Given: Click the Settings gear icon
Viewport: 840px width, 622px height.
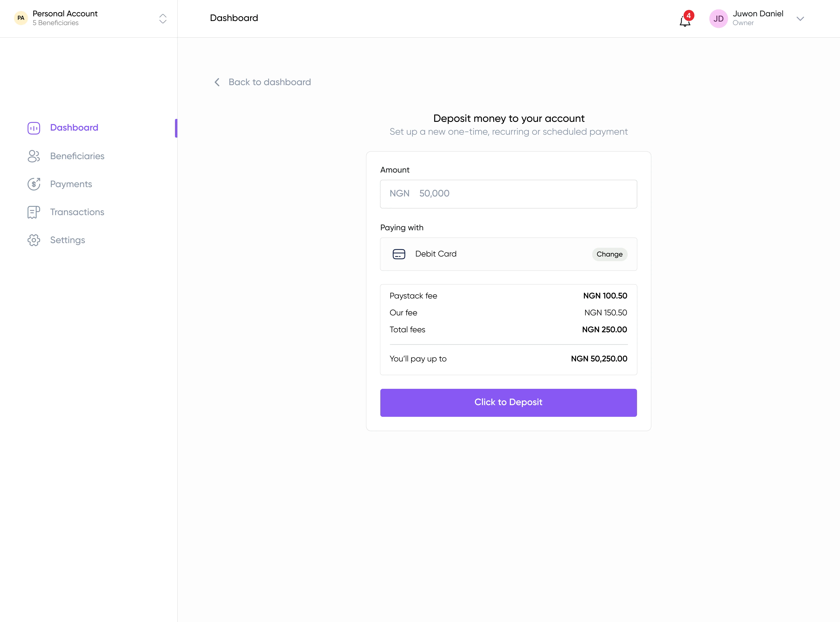Looking at the screenshot, I should [x=34, y=240].
